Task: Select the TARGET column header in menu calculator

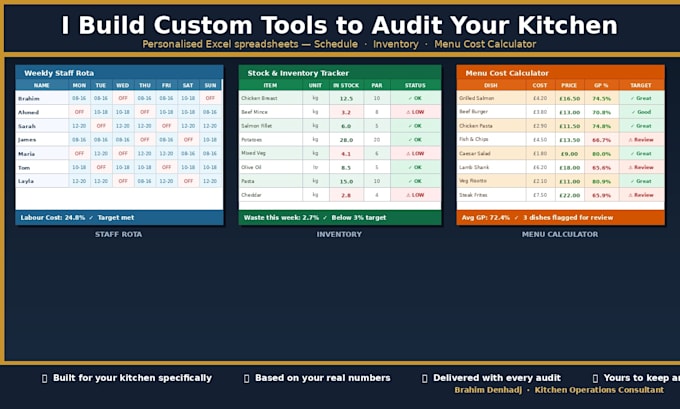Action: [x=641, y=85]
